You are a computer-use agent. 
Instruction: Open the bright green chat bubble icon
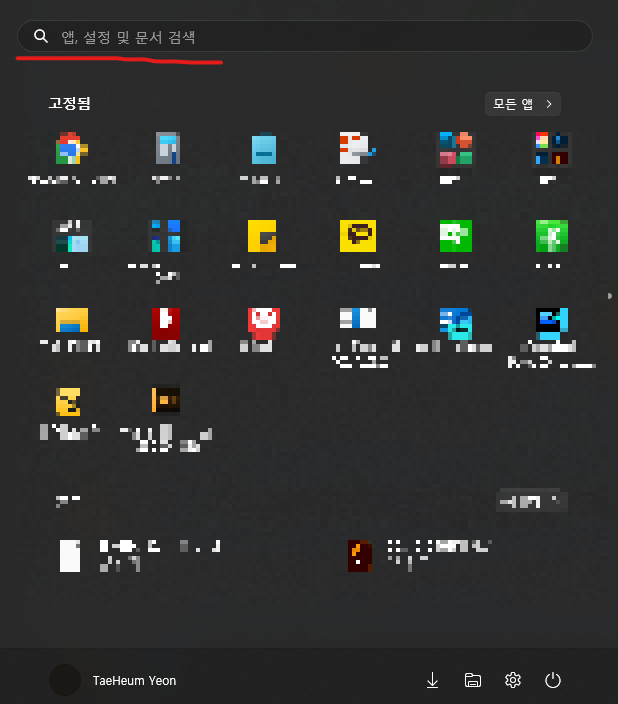[x=456, y=236]
